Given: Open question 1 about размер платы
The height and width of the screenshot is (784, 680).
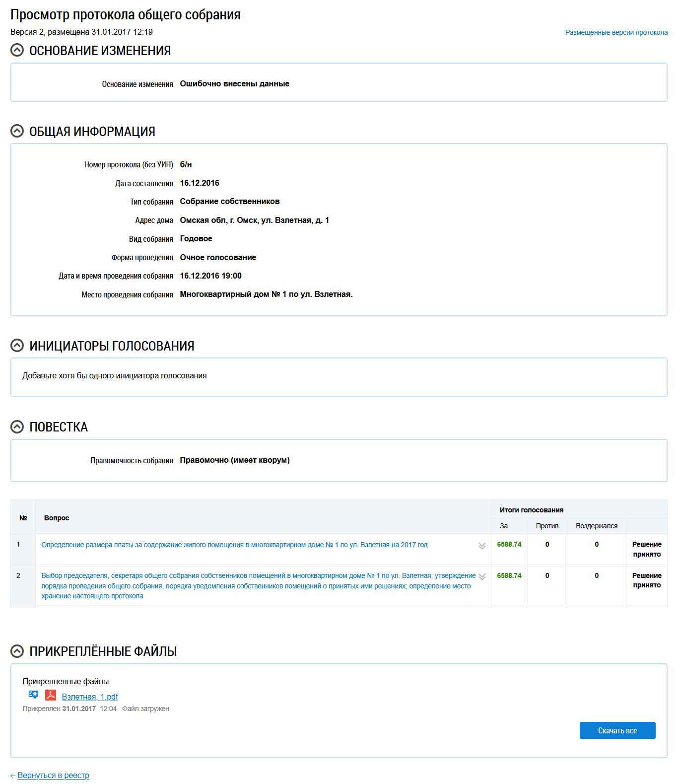Looking at the screenshot, I should point(234,545).
